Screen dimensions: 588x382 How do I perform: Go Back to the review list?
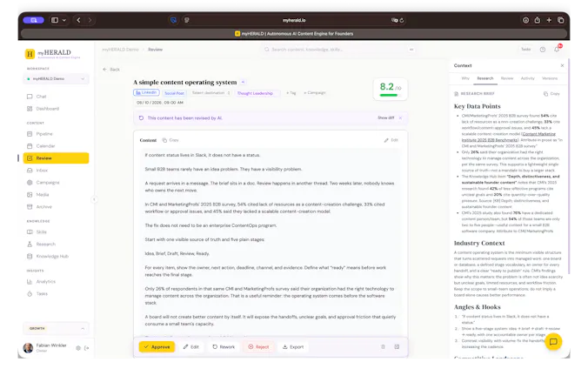point(111,70)
